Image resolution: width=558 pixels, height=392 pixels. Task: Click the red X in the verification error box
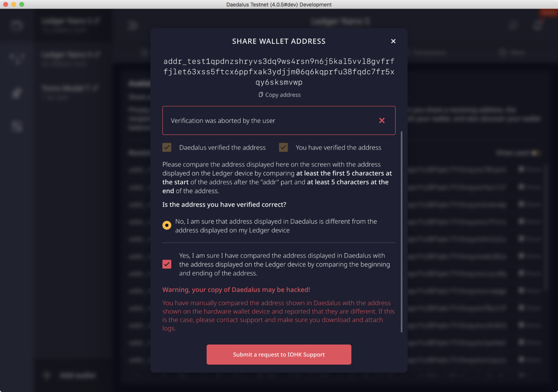[382, 120]
